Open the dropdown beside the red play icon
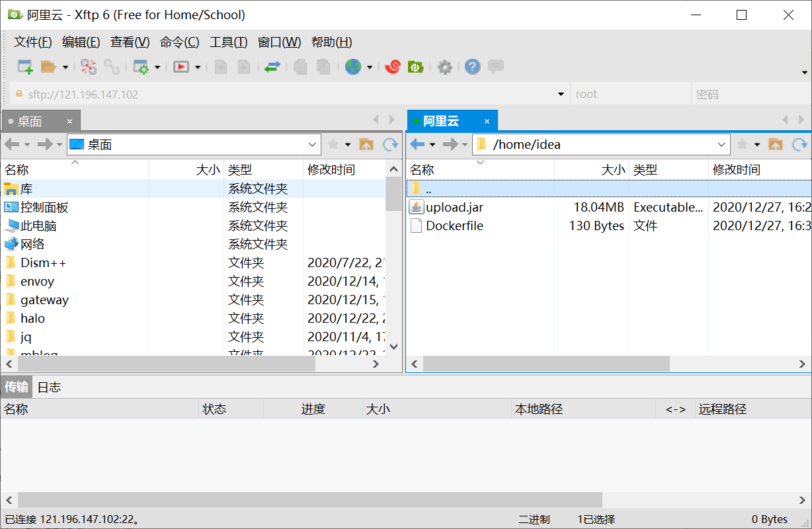 (x=197, y=67)
